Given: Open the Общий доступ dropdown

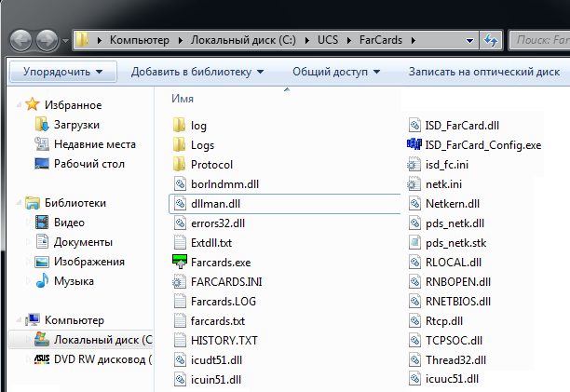Looking at the screenshot, I should point(332,72).
